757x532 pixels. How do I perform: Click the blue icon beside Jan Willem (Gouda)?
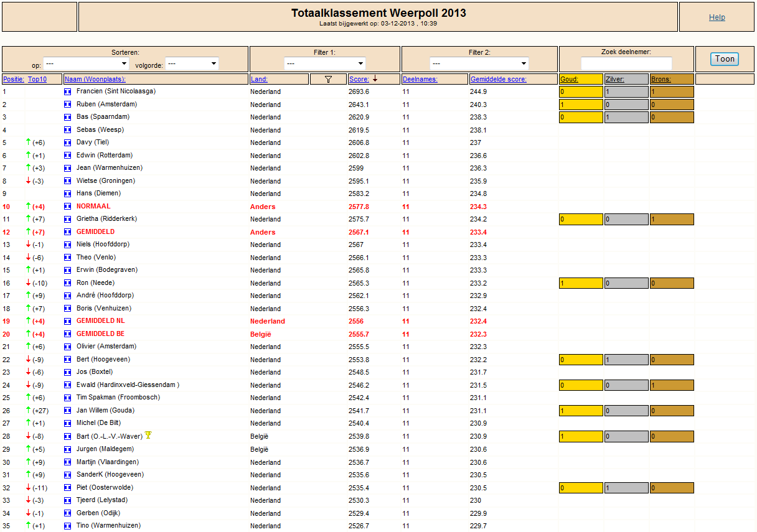pyautogui.click(x=68, y=411)
